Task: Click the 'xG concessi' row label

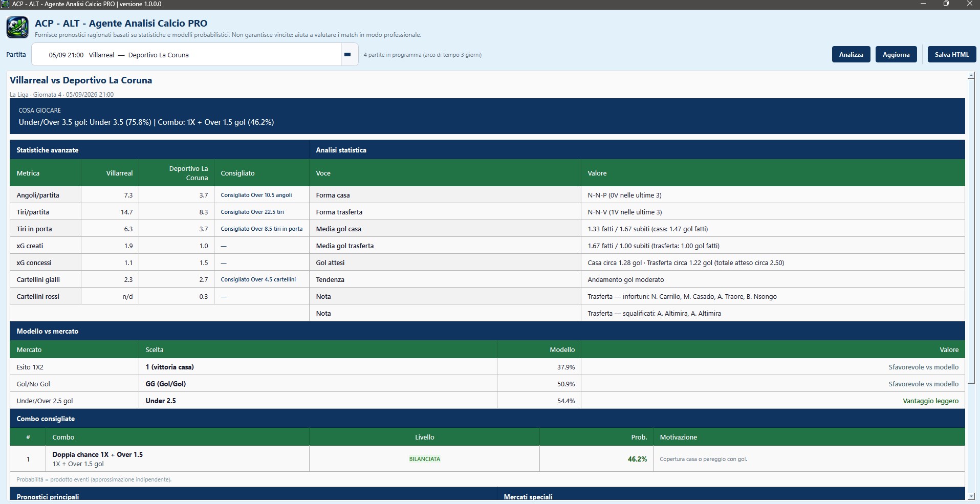Action: (34, 262)
